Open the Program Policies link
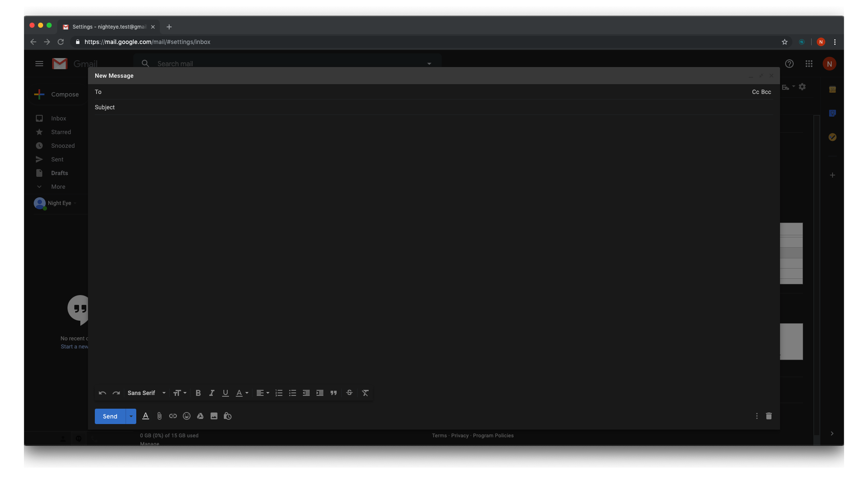 tap(493, 436)
